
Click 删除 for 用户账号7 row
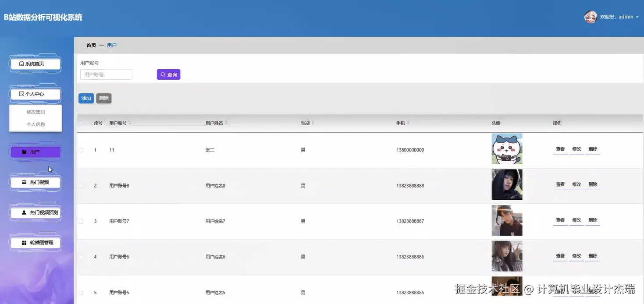tap(593, 220)
